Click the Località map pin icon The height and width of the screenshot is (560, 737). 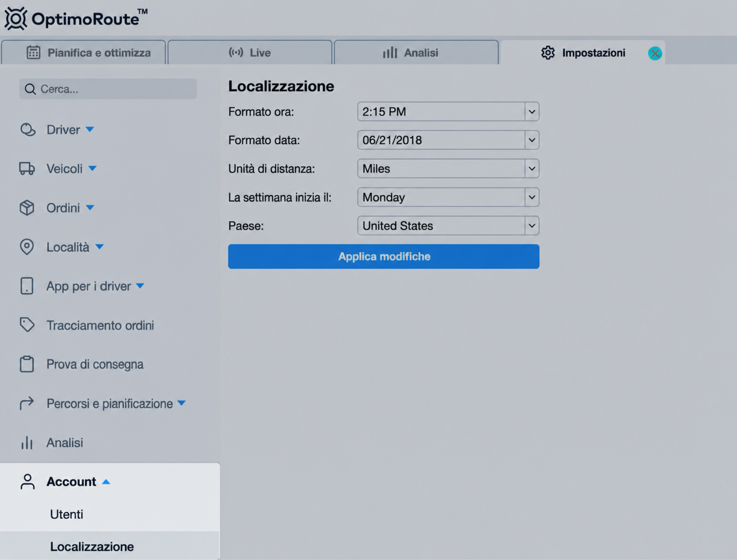click(x=27, y=247)
